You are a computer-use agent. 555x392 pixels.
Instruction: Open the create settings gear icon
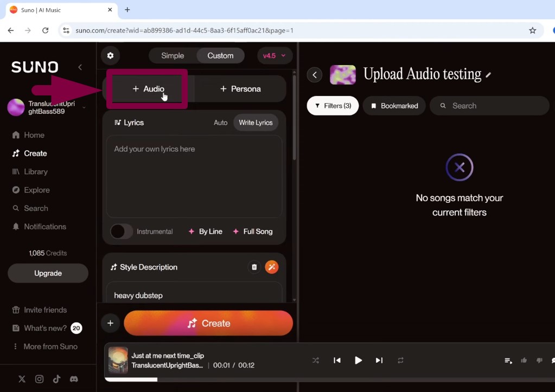[x=111, y=55]
